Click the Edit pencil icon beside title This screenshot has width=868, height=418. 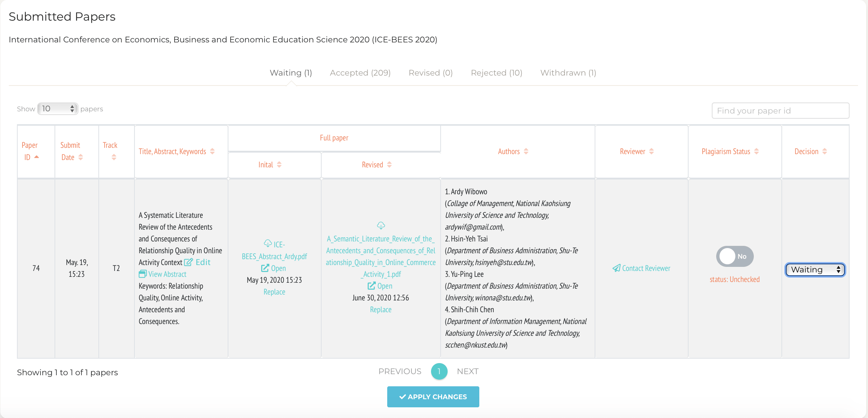(188, 262)
